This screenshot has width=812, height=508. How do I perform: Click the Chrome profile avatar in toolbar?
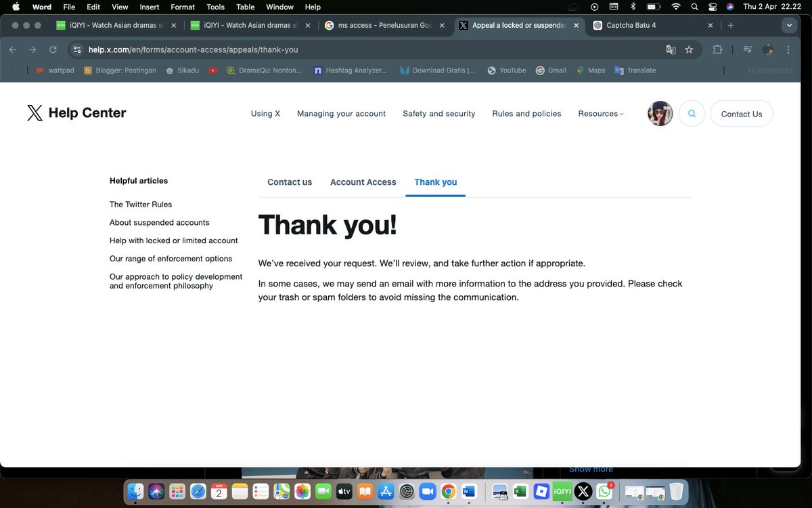(x=767, y=49)
